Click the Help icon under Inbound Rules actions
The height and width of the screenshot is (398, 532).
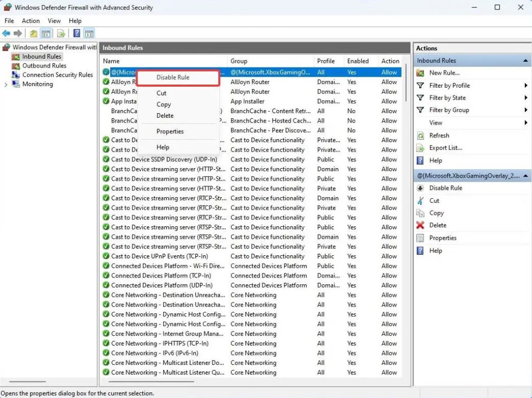tap(420, 160)
